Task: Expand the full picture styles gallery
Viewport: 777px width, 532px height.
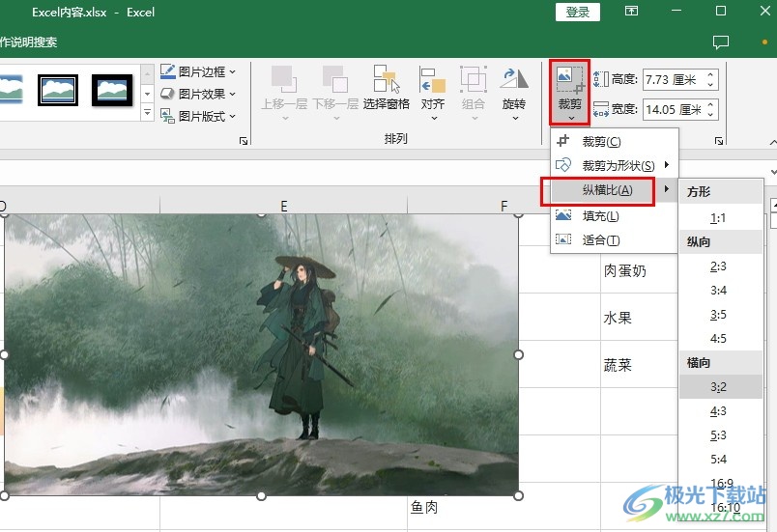Action: click(147, 113)
